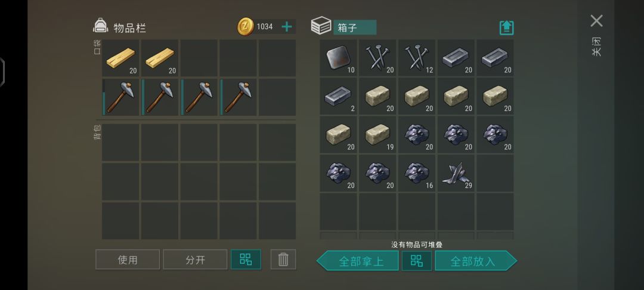Click the gold coin currency icon
Image resolution: width=644 pixels, height=290 pixels.
[x=246, y=27]
